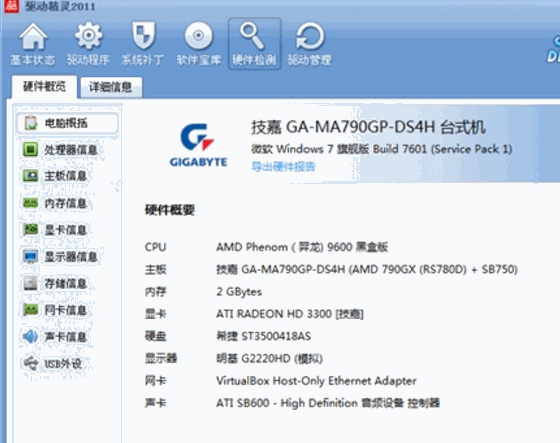560x443 pixels.
Task: Select 存储信息 in the sidebar
Action: [x=66, y=284]
